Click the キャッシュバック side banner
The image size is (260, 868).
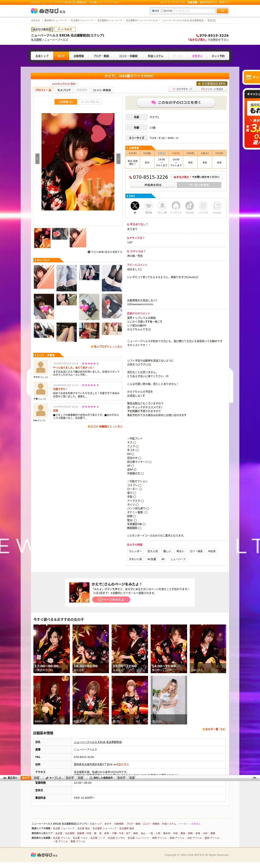[x=251, y=119]
